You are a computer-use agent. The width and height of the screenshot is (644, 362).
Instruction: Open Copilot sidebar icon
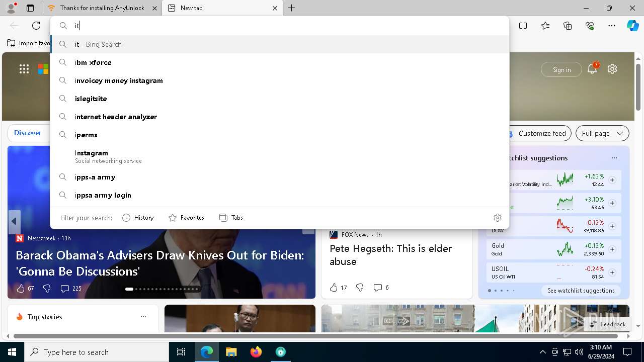[632, 26]
